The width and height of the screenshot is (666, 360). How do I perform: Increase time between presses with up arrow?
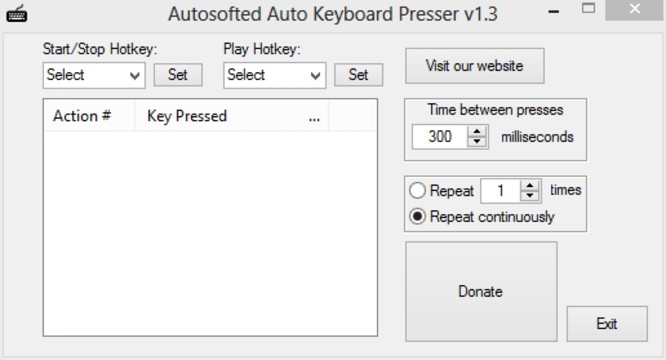477,132
